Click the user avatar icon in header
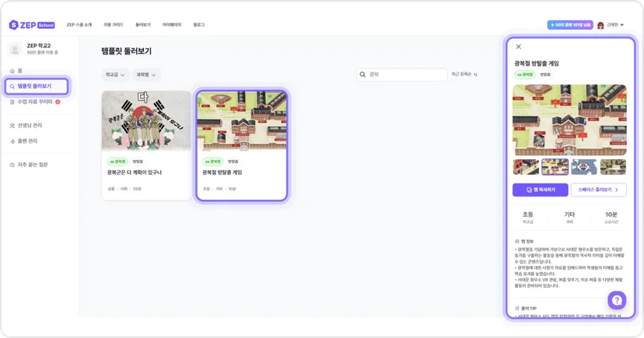 [x=600, y=26]
